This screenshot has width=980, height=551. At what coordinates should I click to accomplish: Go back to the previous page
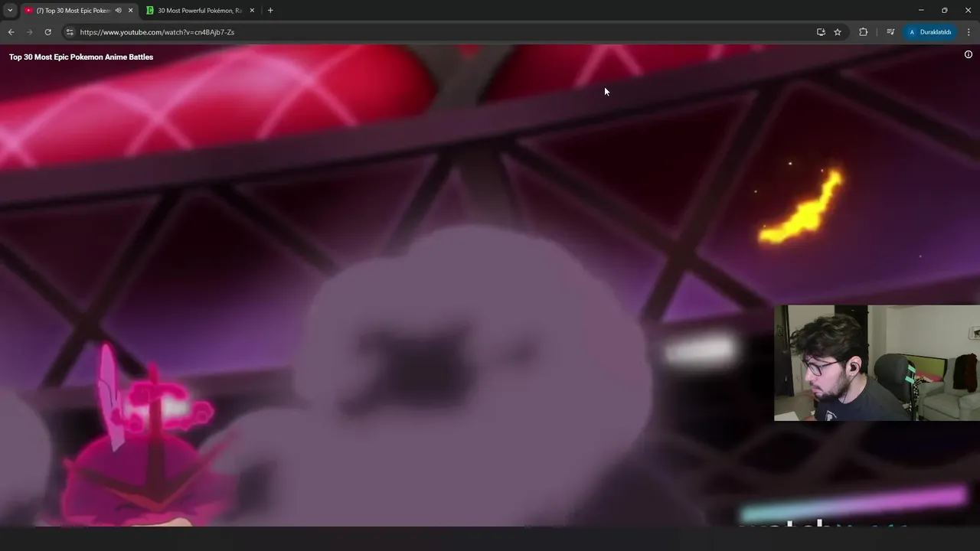pos(11,32)
